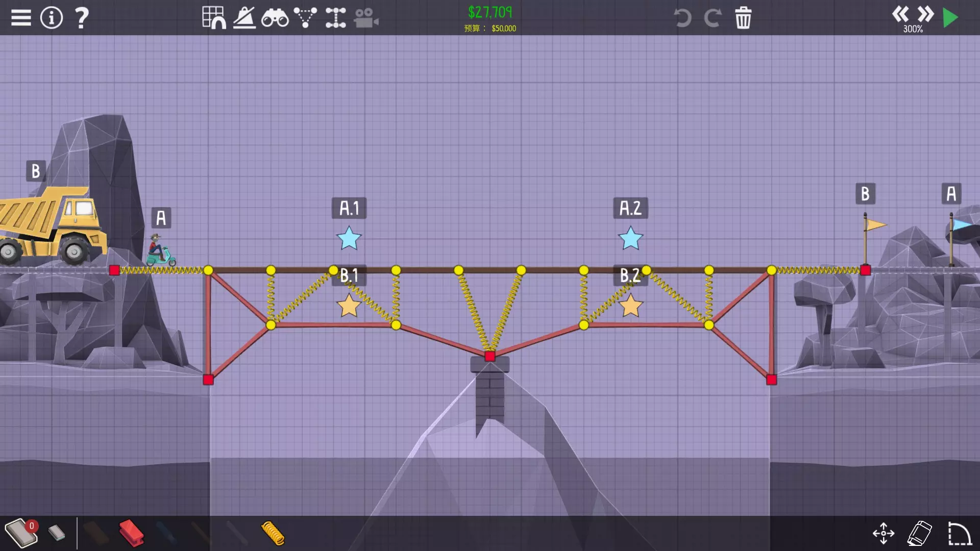Decrease simulation speed with left arrows
This screenshot has width=980, height=551.
pos(900,14)
